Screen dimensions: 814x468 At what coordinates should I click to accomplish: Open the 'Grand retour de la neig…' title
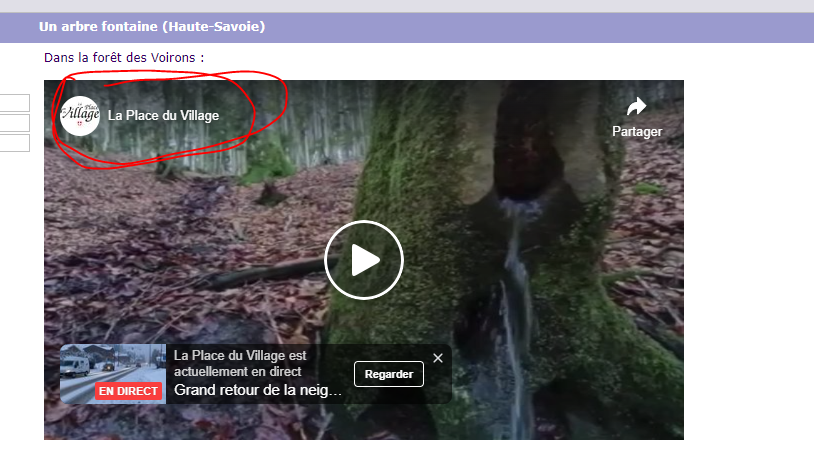[257, 390]
